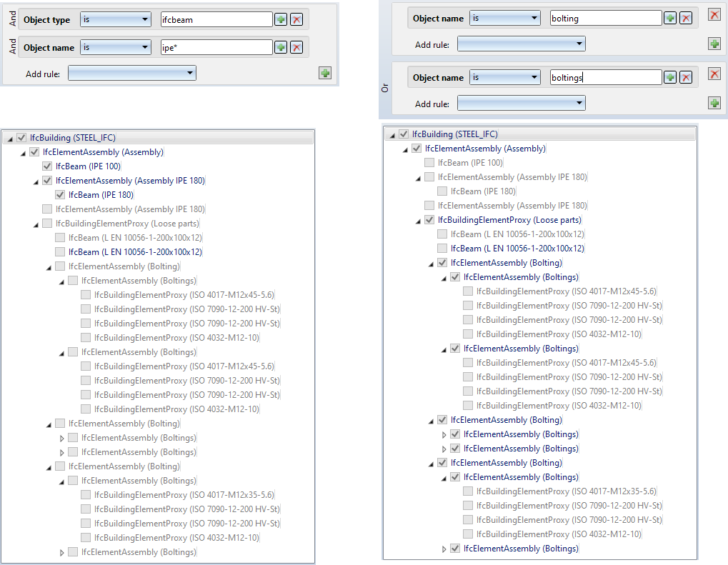
Task: Collapse Loose parts node in left tree
Action: point(36,224)
